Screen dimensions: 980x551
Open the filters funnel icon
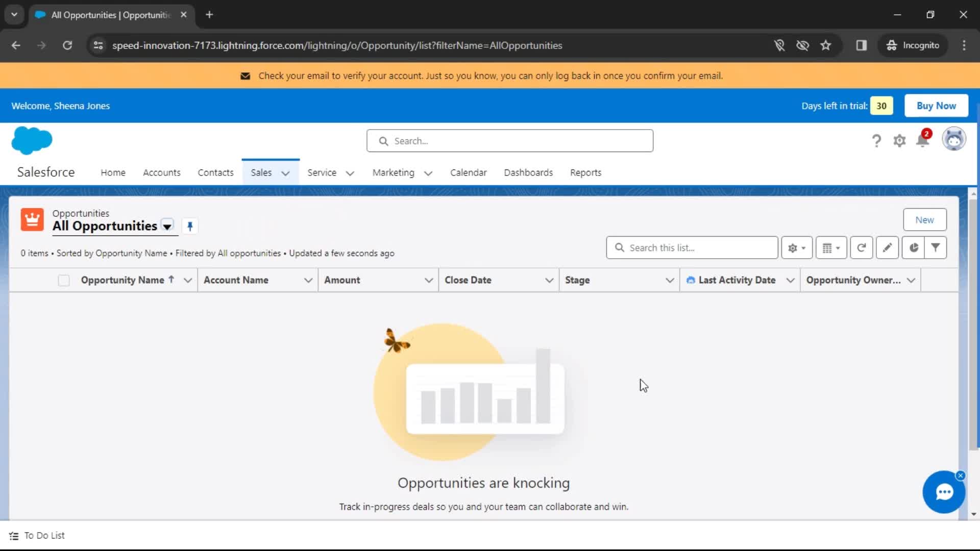936,247
